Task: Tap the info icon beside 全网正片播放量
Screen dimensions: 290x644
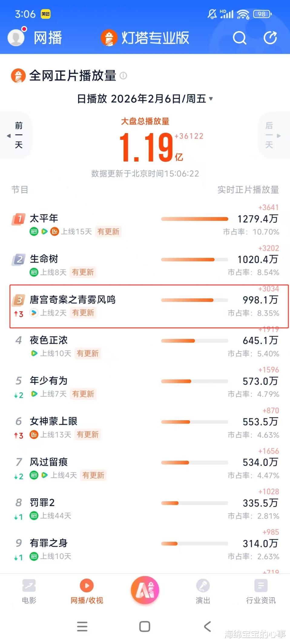Action: coord(123,76)
